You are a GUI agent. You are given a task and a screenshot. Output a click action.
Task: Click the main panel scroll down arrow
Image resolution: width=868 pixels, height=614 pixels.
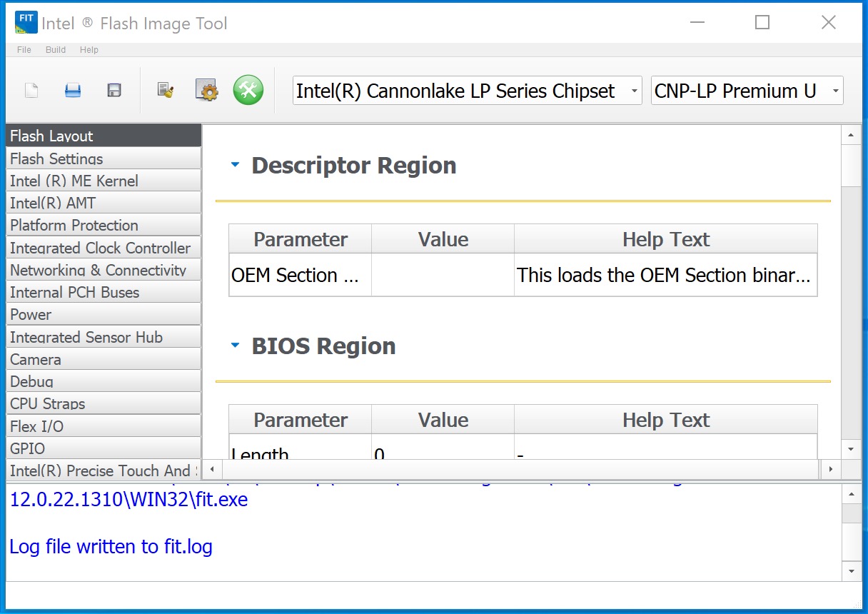pyautogui.click(x=851, y=449)
